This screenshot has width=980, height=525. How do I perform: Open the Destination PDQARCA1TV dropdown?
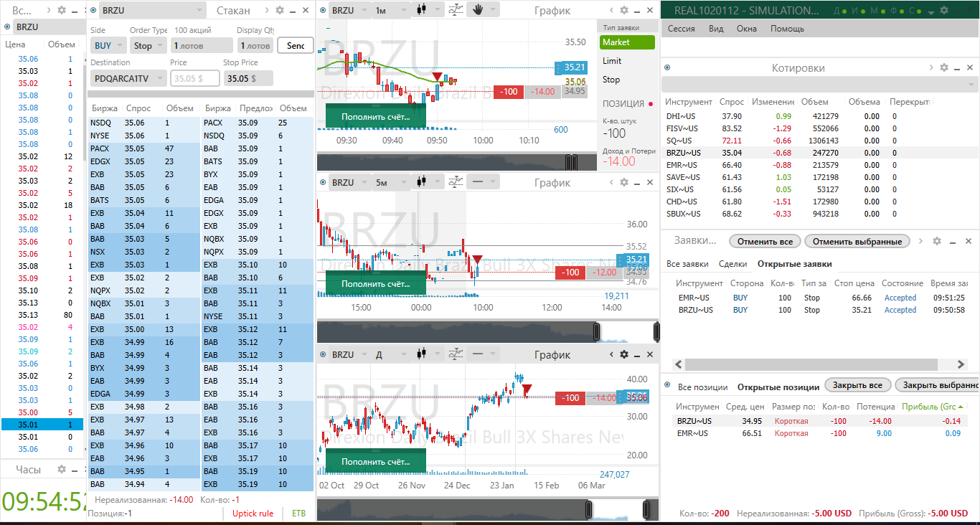click(128, 78)
